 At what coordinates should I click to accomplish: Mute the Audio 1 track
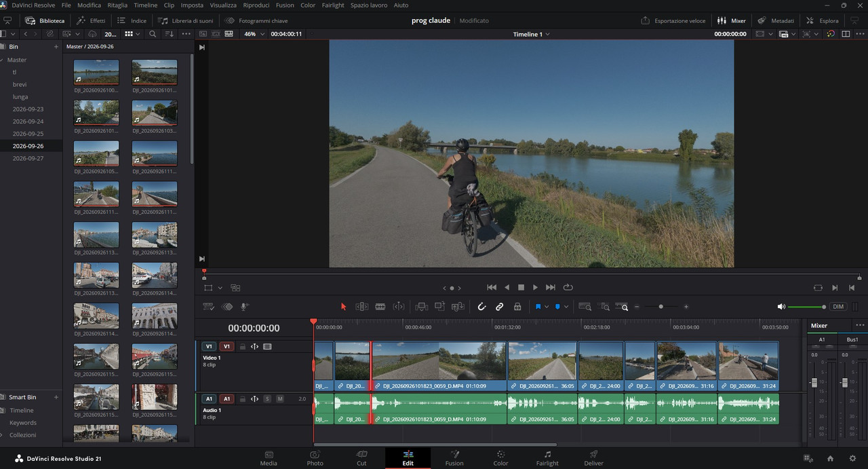click(280, 399)
